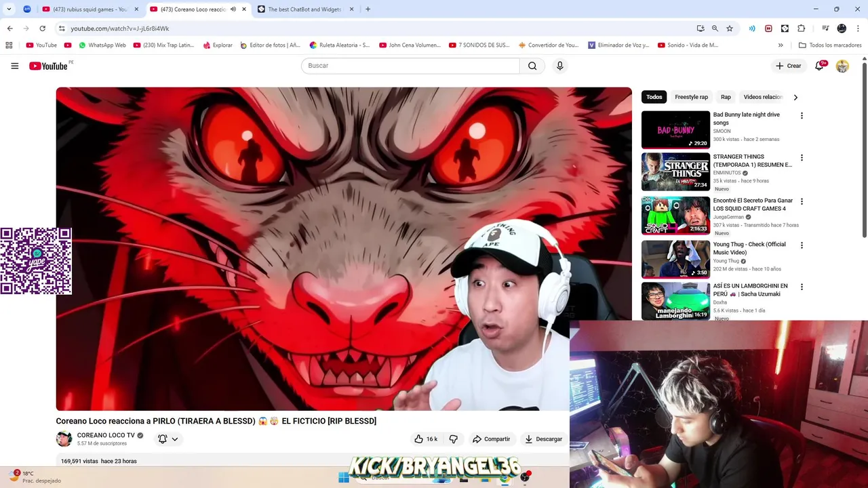The width and height of the screenshot is (868, 488).
Task: Switch to The best ChatBot and Widgets tab
Action: pyautogui.click(x=304, y=9)
